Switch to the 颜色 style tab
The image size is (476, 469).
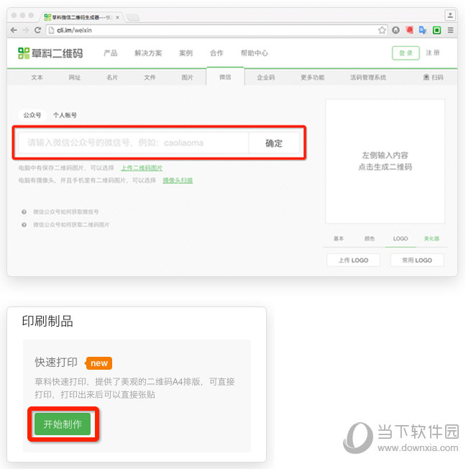pyautogui.click(x=370, y=238)
